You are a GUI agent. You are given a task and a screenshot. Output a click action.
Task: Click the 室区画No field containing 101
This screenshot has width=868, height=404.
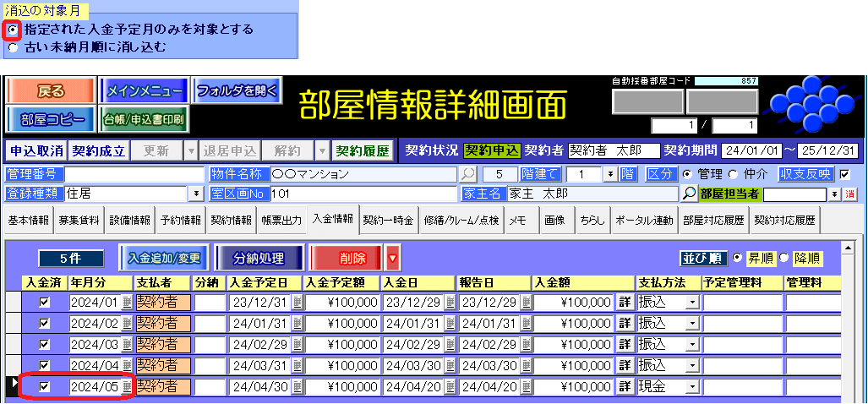tap(363, 194)
